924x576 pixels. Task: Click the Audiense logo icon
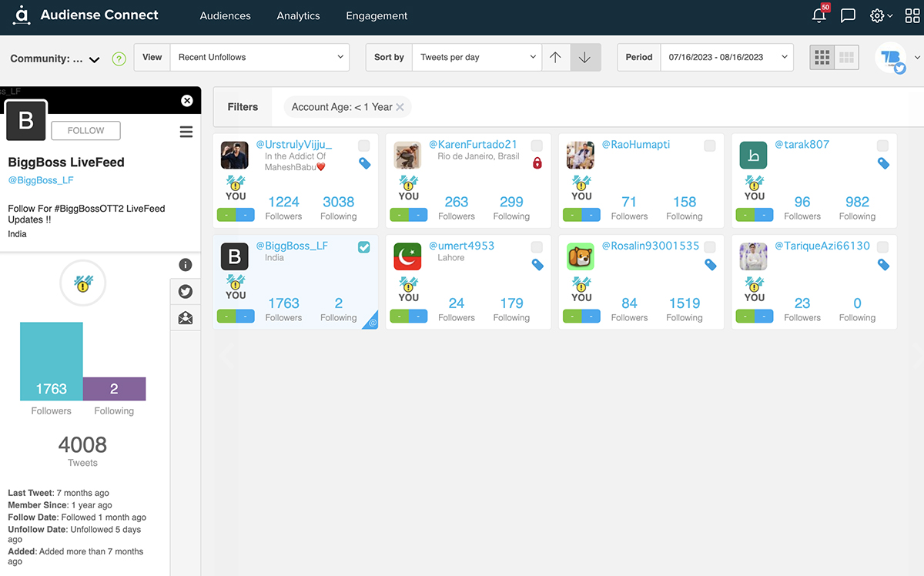click(21, 15)
